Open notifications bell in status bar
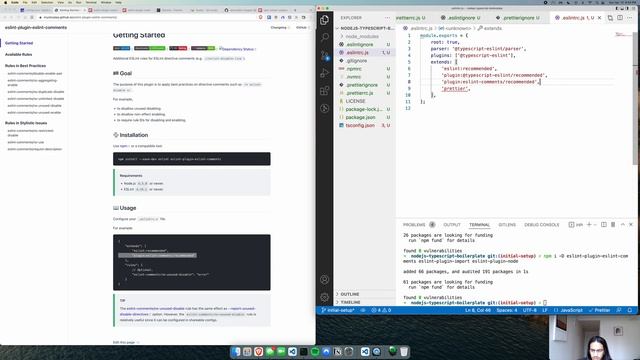The image size is (640, 360). 630,310
